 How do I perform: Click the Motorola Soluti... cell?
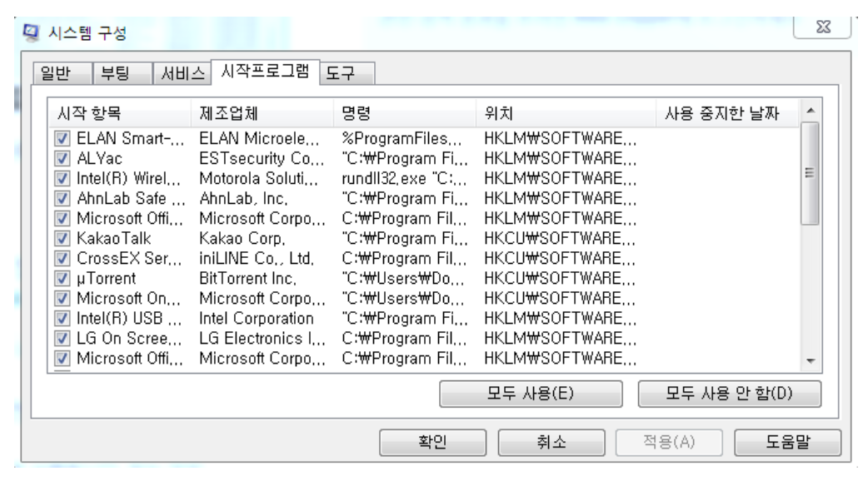tap(258, 179)
